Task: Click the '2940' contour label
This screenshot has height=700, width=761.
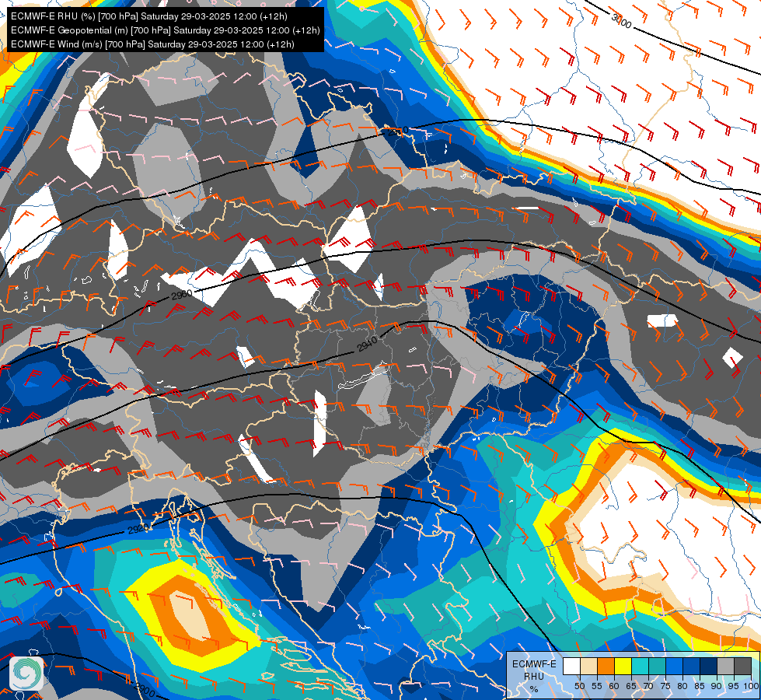Action: (x=368, y=345)
